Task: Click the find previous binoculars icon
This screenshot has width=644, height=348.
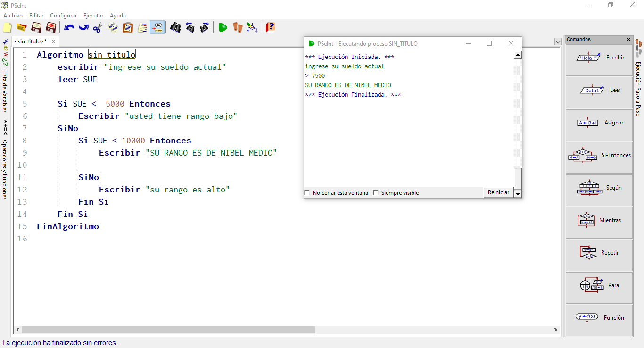Action: pyautogui.click(x=190, y=27)
